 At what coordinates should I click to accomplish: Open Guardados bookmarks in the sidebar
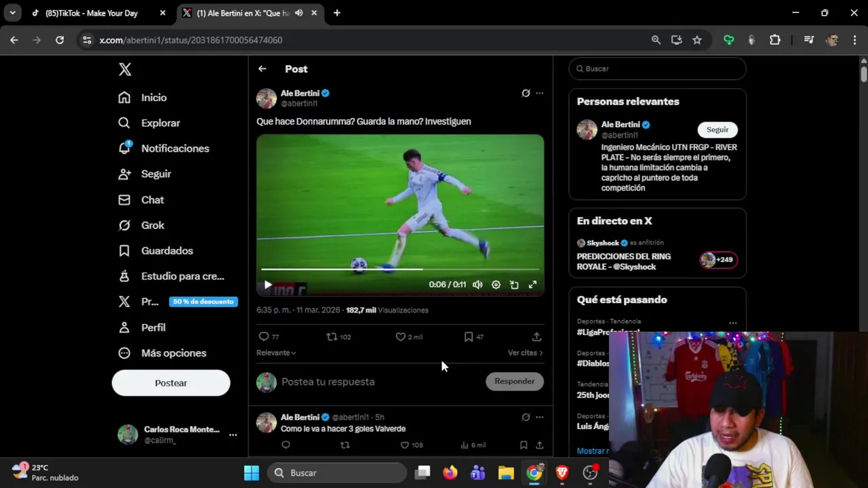155,251
